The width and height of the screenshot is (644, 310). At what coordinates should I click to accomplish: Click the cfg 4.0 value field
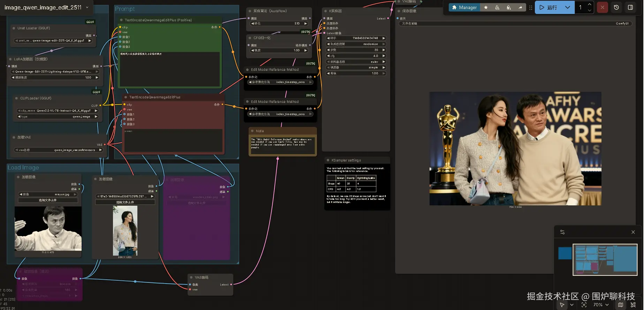(x=356, y=56)
